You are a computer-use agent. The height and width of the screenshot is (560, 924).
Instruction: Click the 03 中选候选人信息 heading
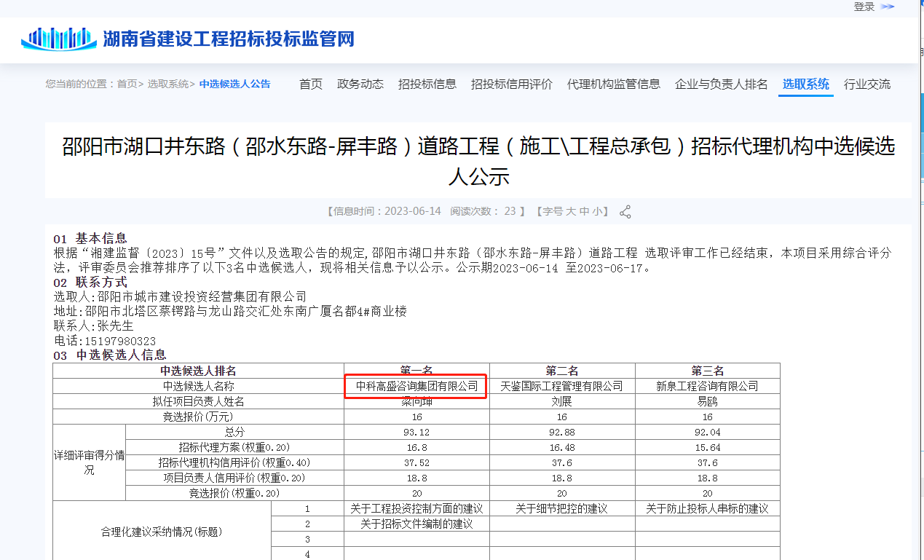(110, 355)
